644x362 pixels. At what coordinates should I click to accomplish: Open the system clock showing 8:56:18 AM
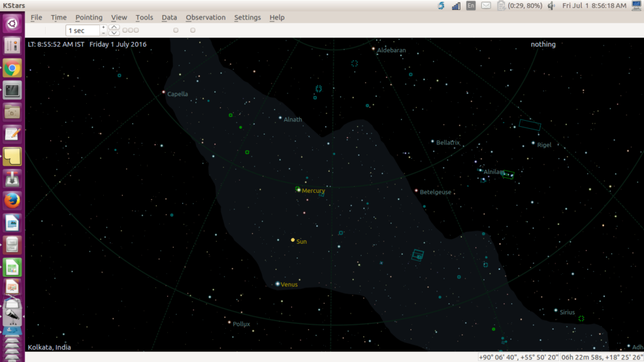[x=594, y=5]
